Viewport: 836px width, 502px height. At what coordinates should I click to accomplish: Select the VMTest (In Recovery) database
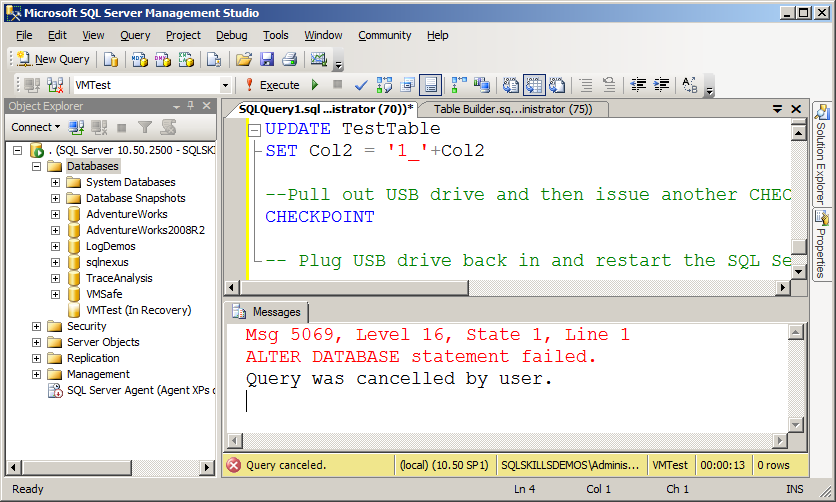pos(139,310)
